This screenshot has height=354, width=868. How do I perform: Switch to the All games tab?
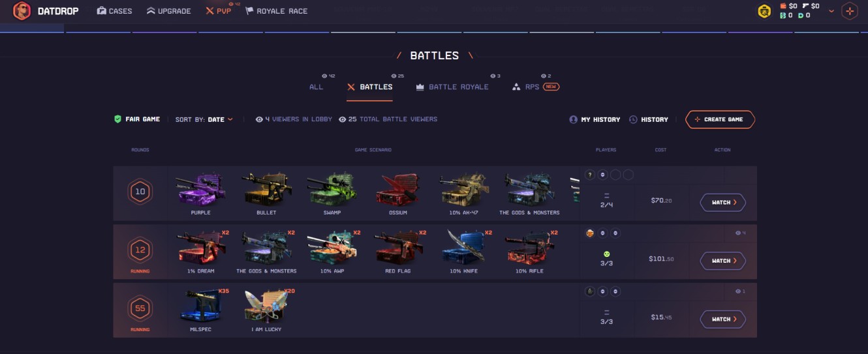pyautogui.click(x=316, y=87)
